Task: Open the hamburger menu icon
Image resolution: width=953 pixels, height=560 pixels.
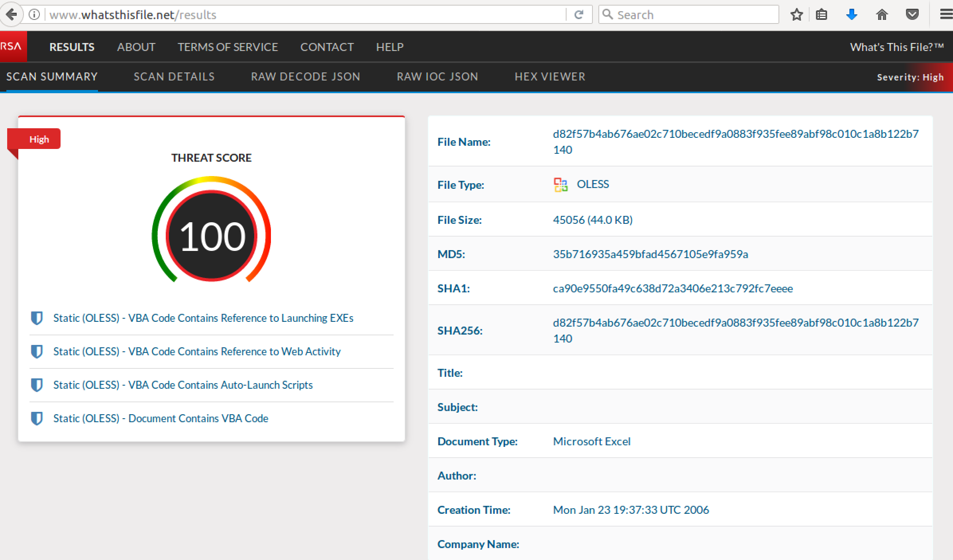Action: [945, 15]
